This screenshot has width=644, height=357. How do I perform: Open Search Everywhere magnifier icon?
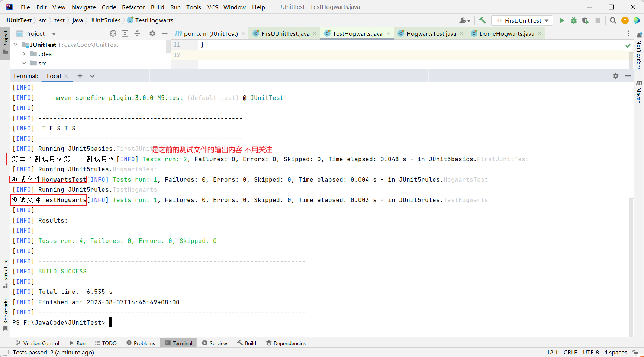[x=613, y=20]
